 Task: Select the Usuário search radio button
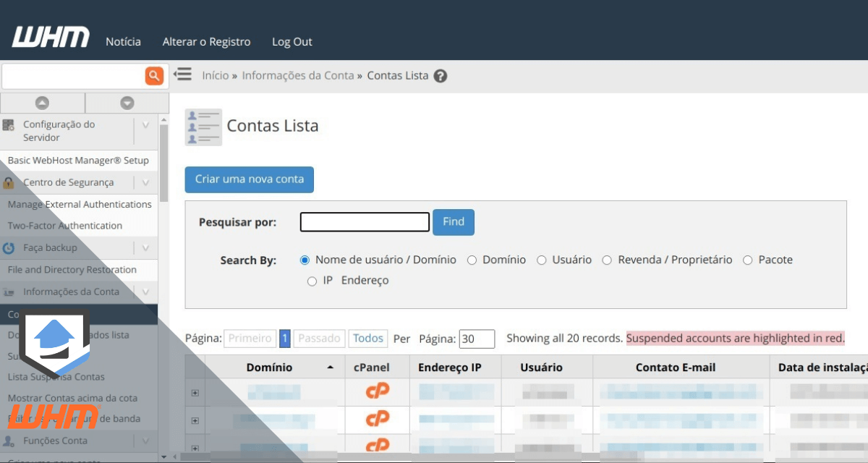pos(541,260)
